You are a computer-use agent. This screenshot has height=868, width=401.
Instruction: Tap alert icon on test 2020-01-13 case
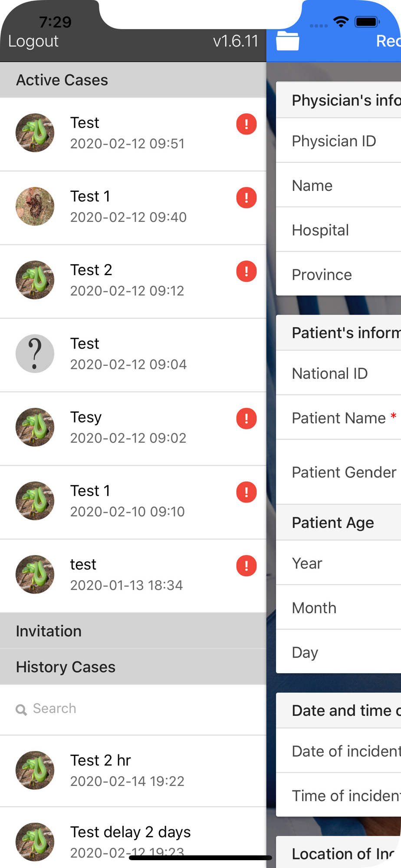pyautogui.click(x=247, y=566)
